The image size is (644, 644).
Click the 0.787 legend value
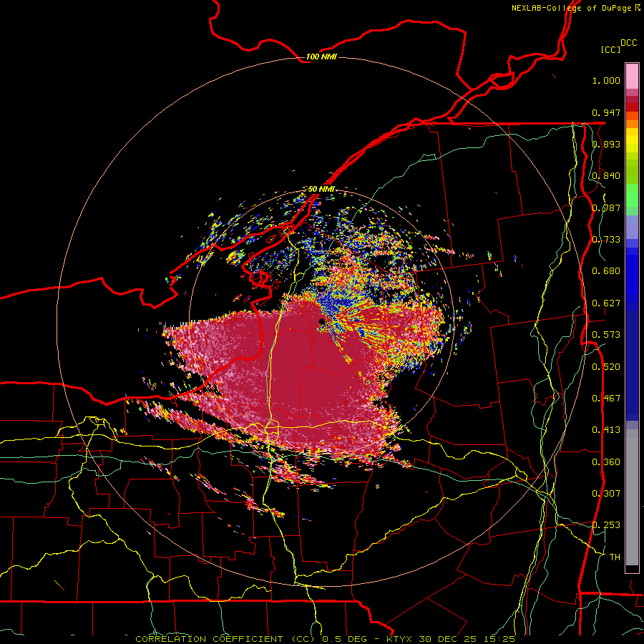coord(606,208)
